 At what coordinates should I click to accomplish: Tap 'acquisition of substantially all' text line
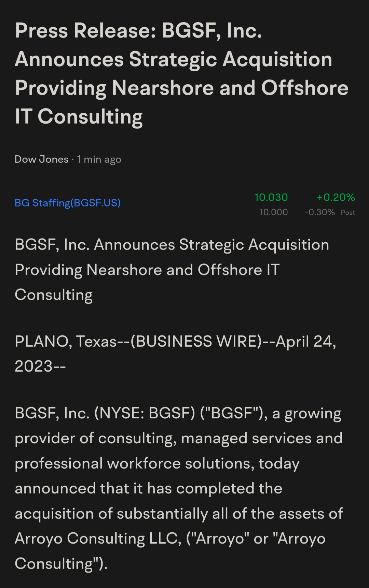point(179,514)
